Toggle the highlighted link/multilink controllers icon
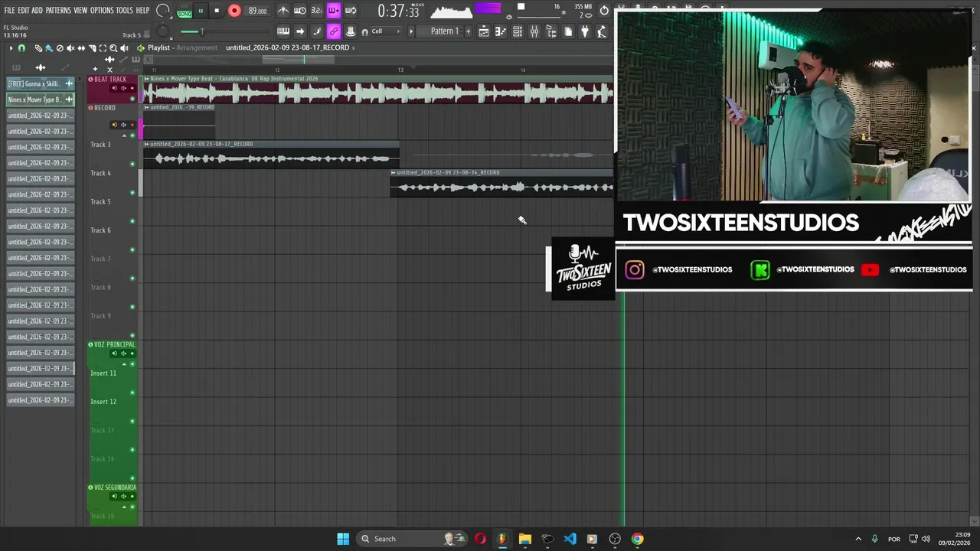 (x=333, y=31)
